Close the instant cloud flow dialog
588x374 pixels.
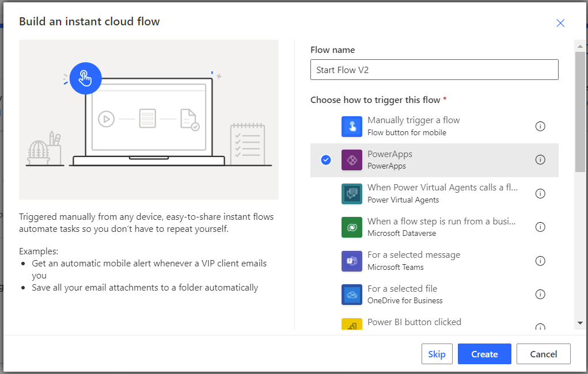click(x=560, y=23)
